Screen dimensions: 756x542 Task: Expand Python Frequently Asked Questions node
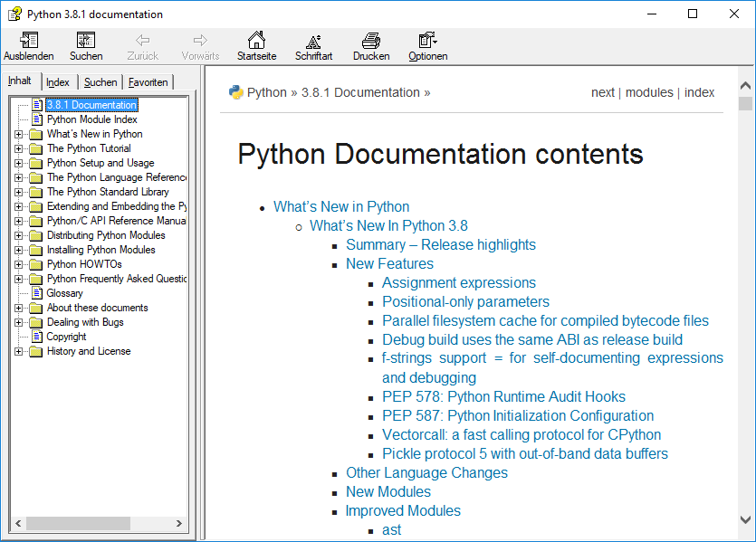click(18, 279)
